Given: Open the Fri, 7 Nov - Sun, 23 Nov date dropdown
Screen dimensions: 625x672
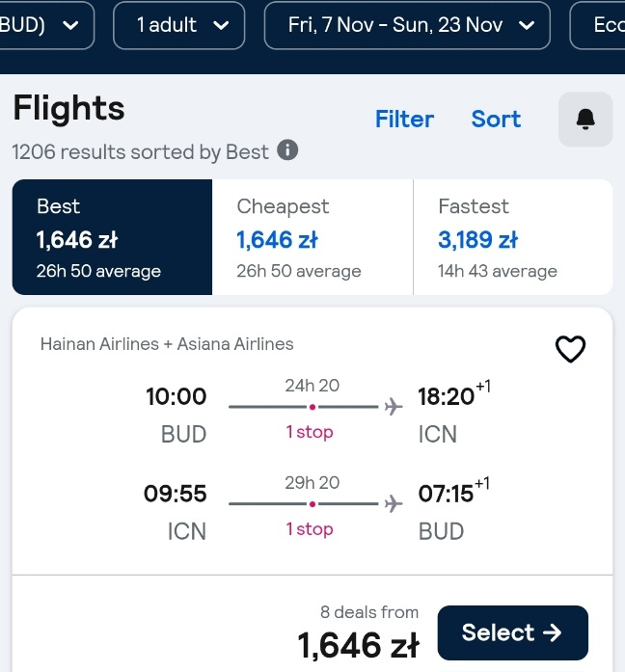Looking at the screenshot, I should 407,25.
